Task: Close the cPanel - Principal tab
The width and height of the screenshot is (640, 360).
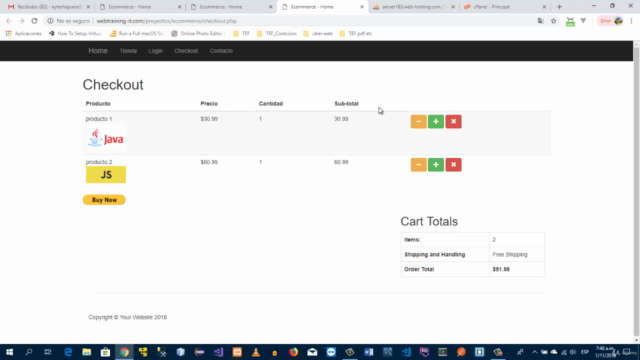Action: coord(544,7)
